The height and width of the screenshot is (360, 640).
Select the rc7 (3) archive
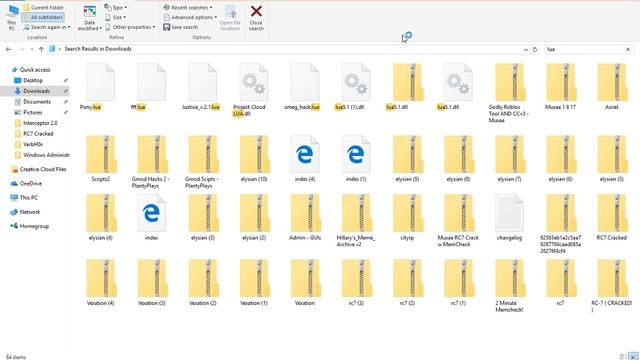click(x=356, y=278)
